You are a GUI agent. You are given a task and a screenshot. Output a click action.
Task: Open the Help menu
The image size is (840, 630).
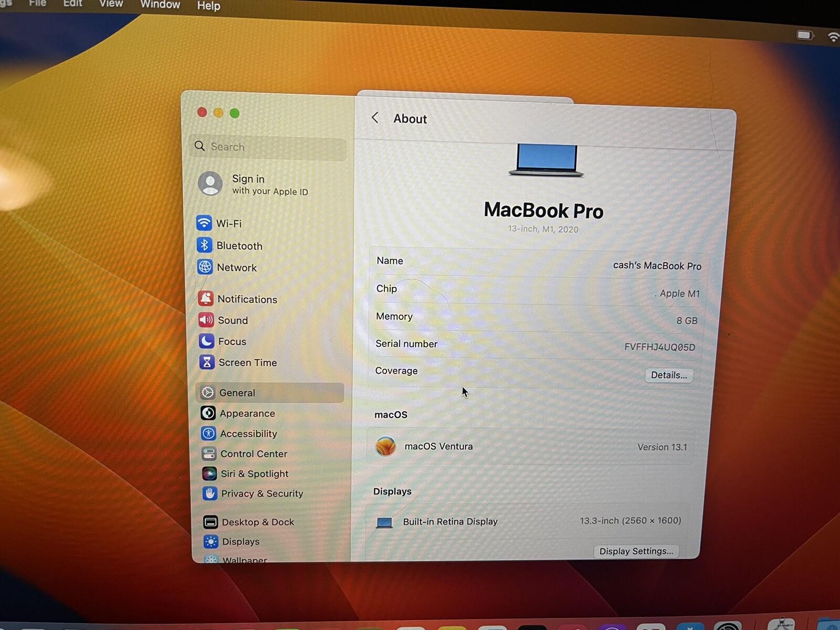click(x=208, y=6)
